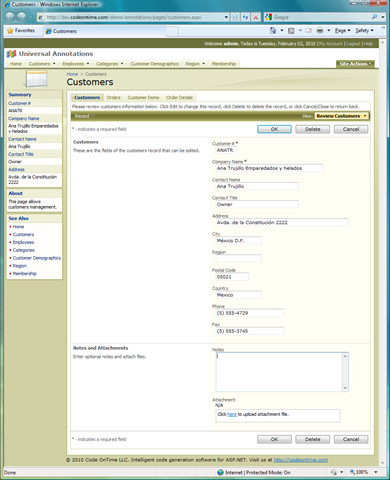Image resolution: width=390 pixels, height=480 pixels.
Task: Click the Google icon in search box
Action: pyautogui.click(x=268, y=17)
